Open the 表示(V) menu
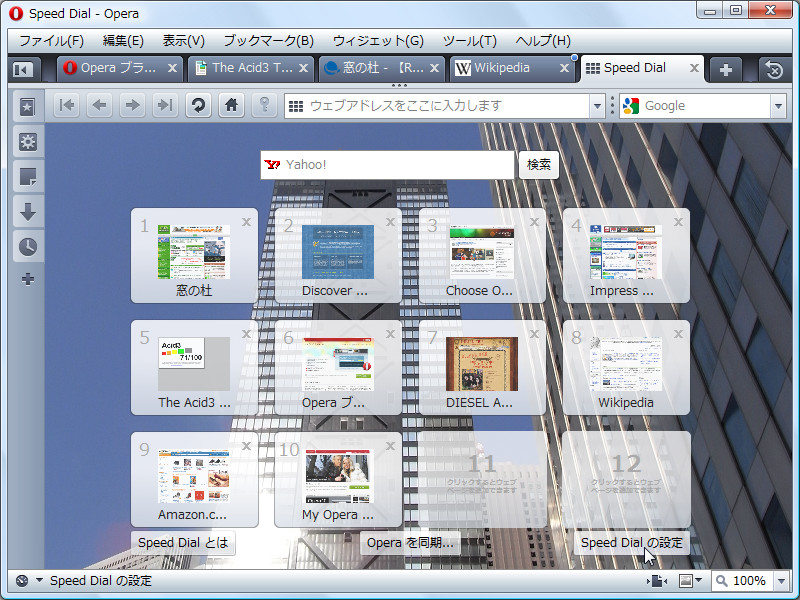The height and width of the screenshot is (600, 800). pos(183,41)
